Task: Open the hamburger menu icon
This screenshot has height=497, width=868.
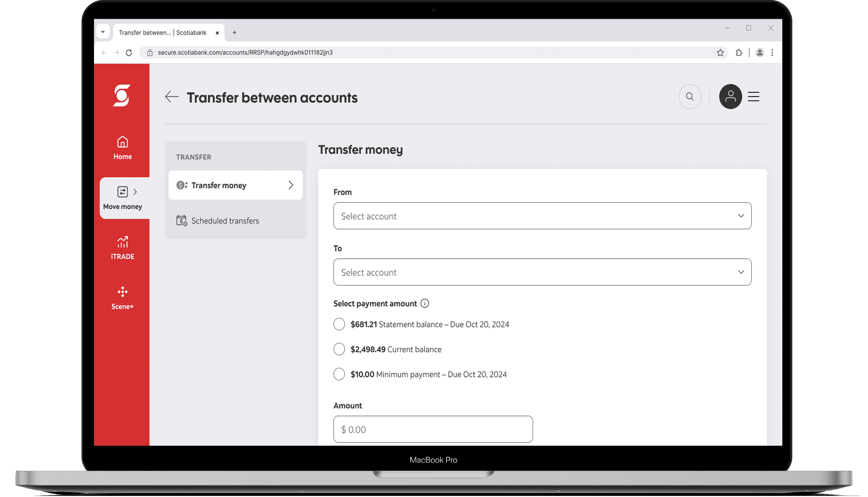Action: [x=753, y=97]
